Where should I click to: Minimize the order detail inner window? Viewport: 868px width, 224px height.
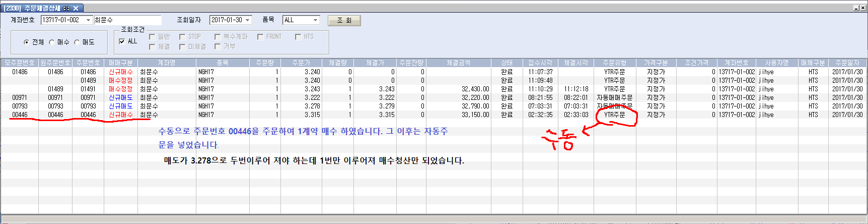click(856, 8)
